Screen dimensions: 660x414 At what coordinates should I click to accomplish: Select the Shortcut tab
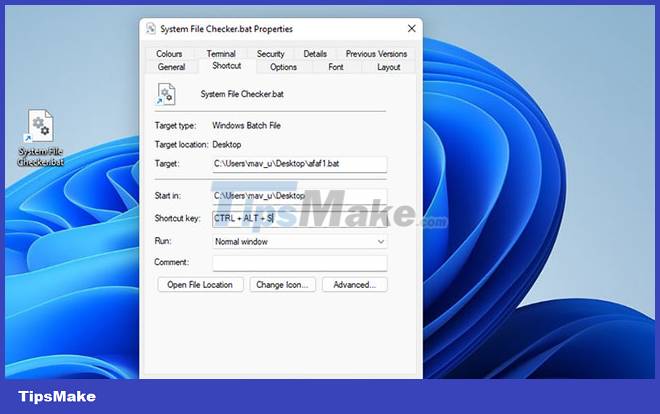pyautogui.click(x=227, y=66)
